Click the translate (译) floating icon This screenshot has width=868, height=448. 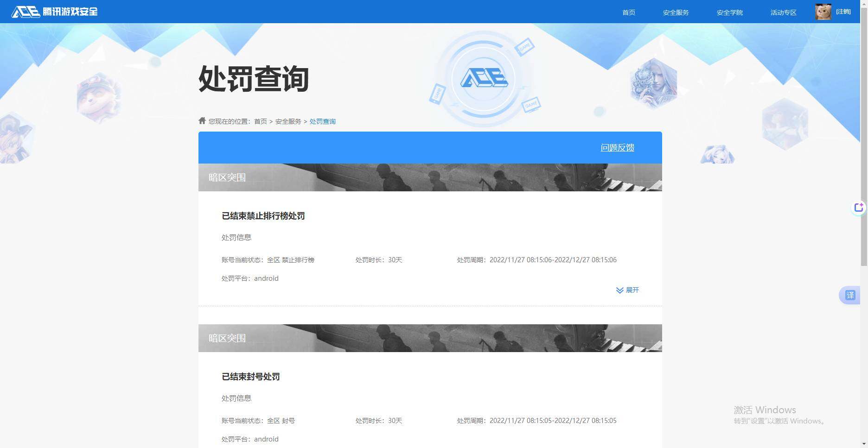849,295
